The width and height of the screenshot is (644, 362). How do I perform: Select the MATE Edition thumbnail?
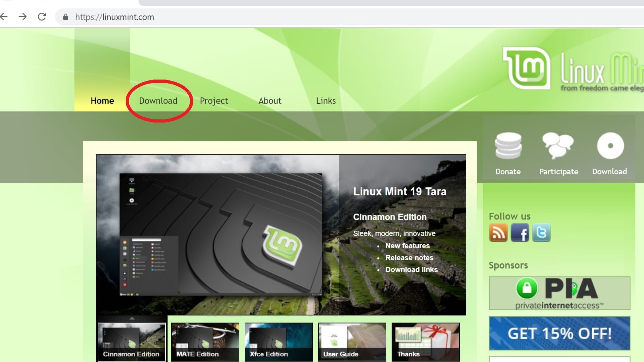coord(205,342)
